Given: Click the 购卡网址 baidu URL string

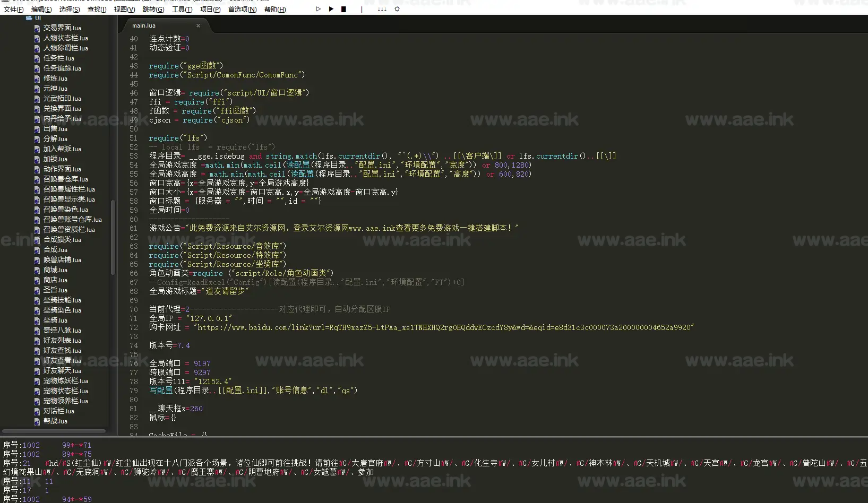Looking at the screenshot, I should [444, 327].
